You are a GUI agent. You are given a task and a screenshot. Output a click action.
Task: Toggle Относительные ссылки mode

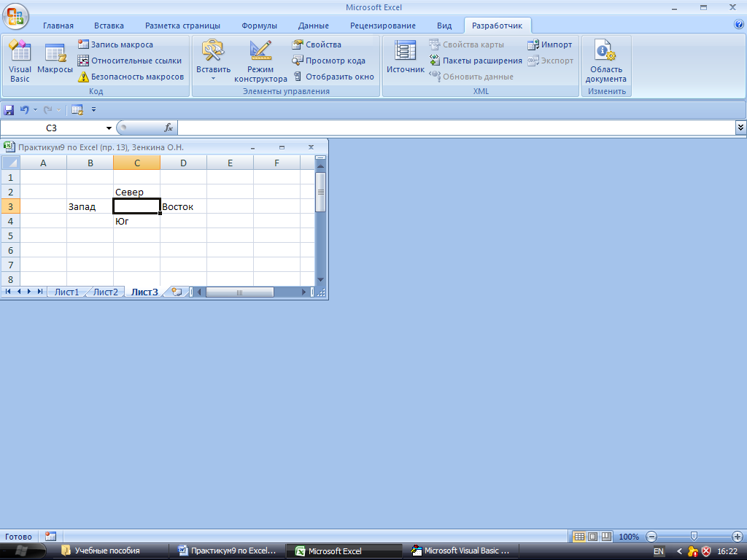[130, 61]
